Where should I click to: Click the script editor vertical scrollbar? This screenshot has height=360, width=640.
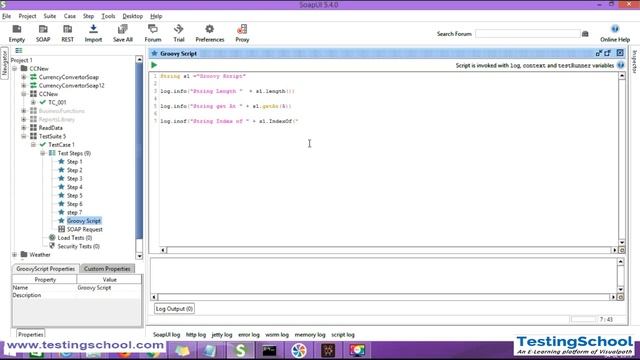[622, 159]
